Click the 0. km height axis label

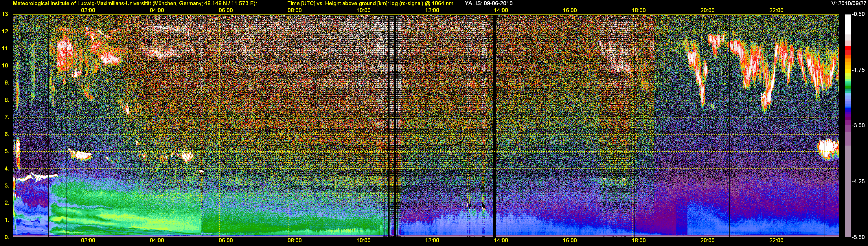click(7, 237)
